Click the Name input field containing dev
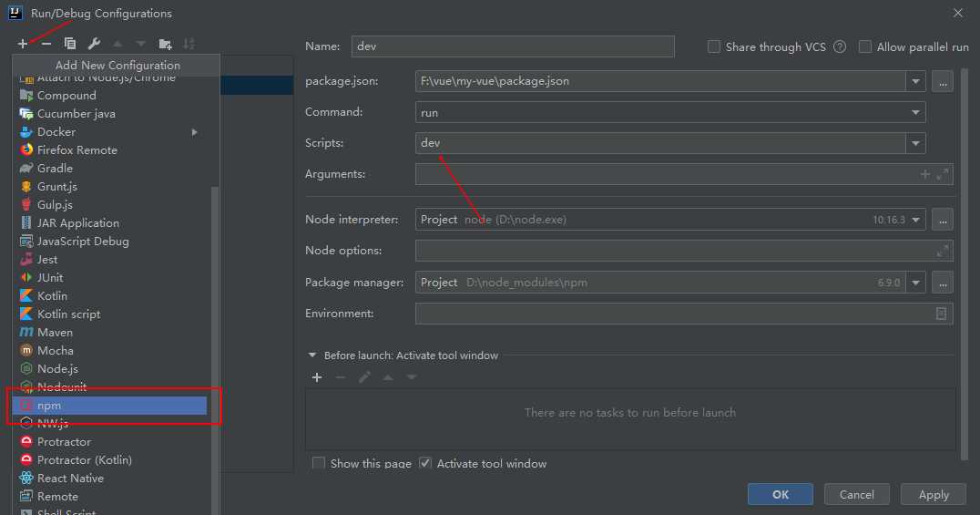This screenshot has width=980, height=515. pyautogui.click(x=513, y=46)
